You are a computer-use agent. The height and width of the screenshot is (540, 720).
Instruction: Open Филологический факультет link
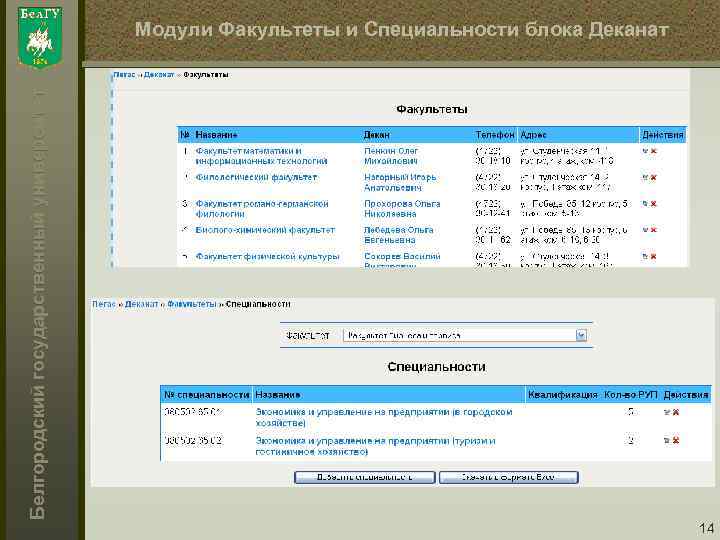coord(256,177)
